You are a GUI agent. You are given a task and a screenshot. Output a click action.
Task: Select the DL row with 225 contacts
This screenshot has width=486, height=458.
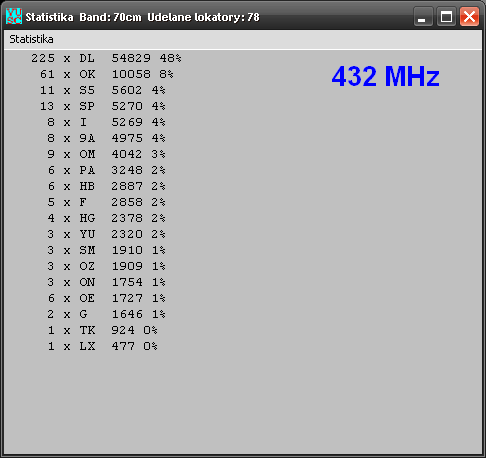pos(106,58)
